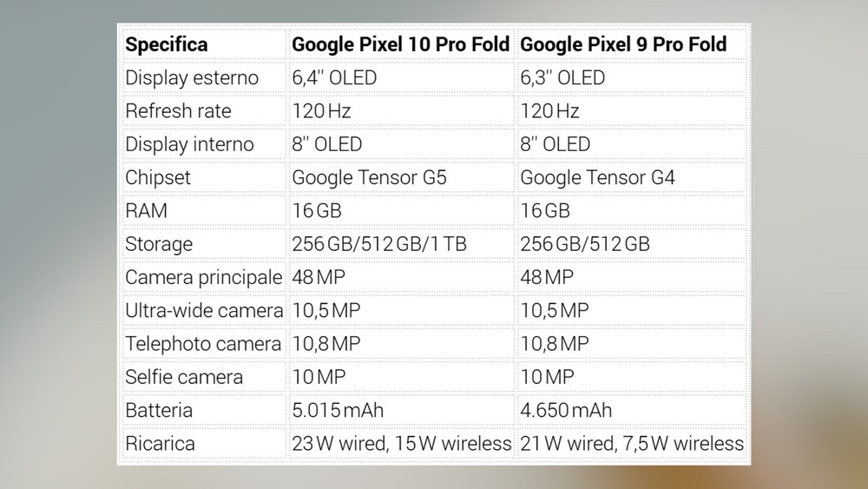
Task: Select the Ultra-wide camera label
Action: point(204,311)
